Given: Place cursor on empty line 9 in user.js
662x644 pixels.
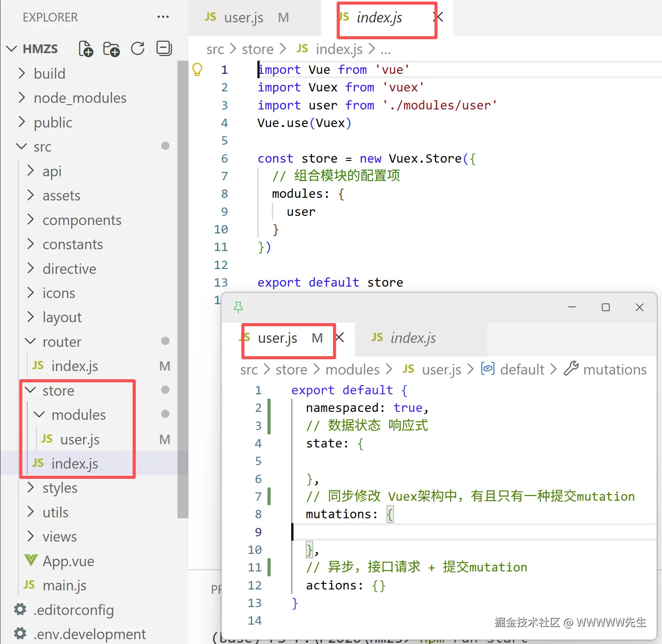Looking at the screenshot, I should (474, 532).
